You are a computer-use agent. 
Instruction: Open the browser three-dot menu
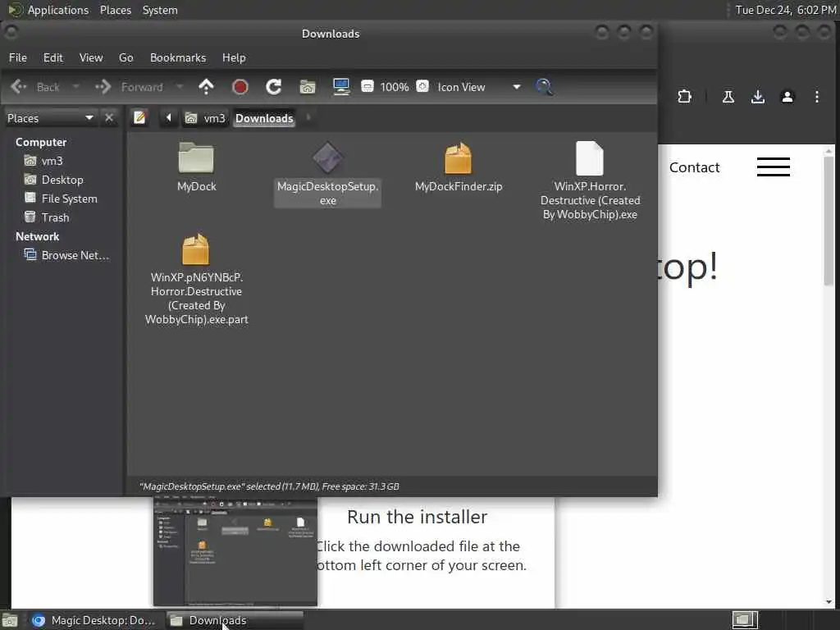pos(816,97)
